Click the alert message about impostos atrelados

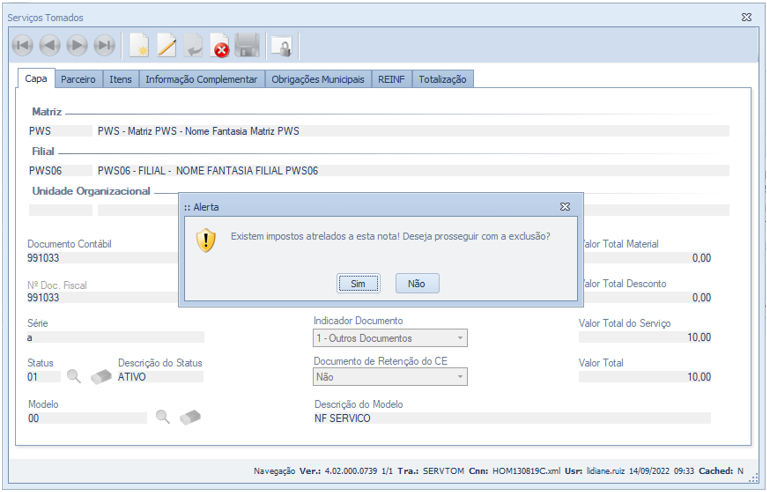390,236
